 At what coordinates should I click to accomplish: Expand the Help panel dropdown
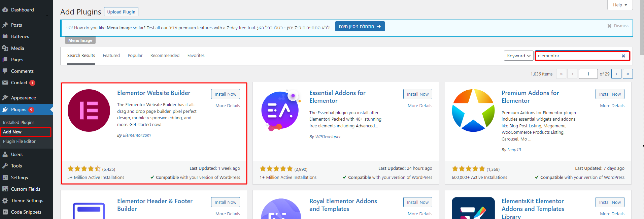(620, 5)
